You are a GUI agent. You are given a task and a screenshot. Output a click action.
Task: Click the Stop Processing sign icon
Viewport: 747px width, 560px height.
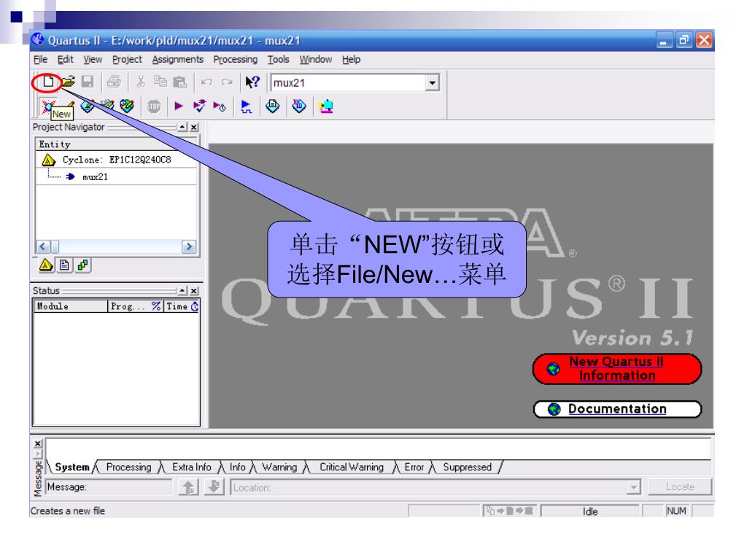(153, 106)
